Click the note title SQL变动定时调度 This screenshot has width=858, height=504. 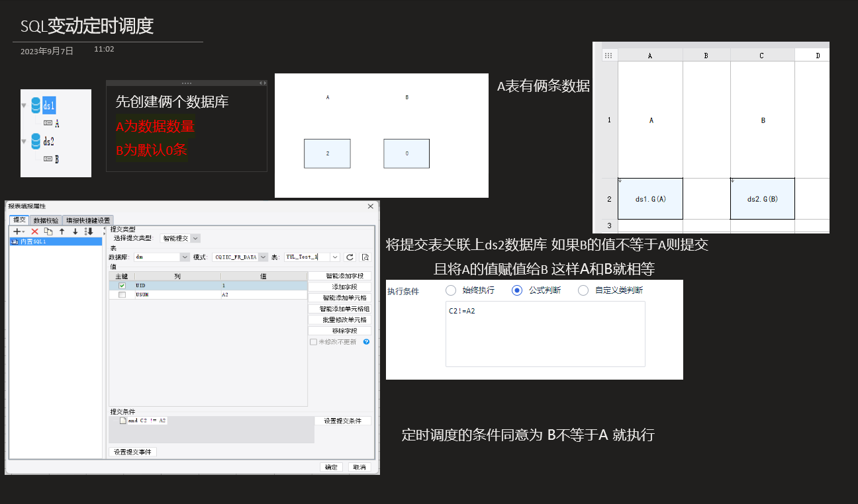pos(87,26)
